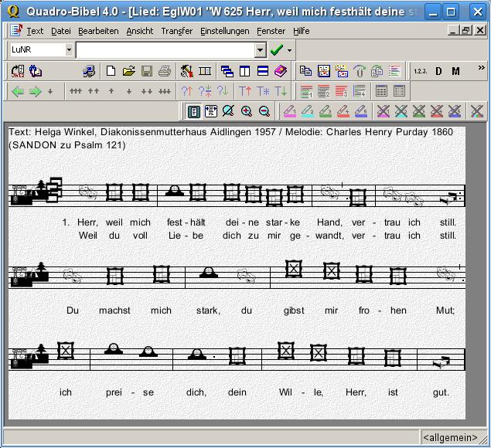Click the zoom out magnifier icon
491x448 pixels.
pos(264,111)
